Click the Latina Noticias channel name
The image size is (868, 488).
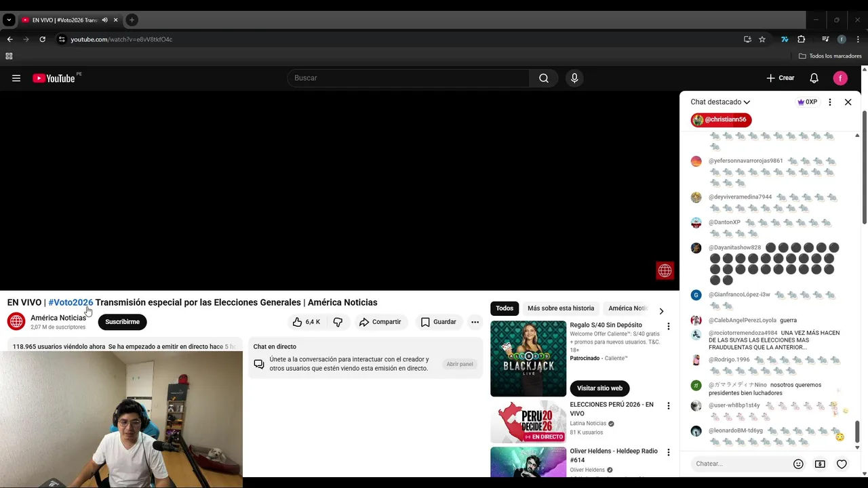(x=588, y=424)
